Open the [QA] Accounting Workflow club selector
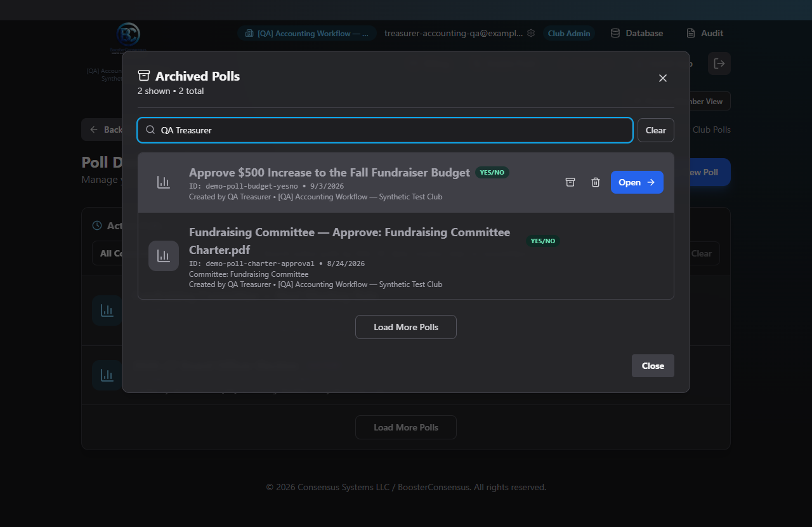 307,33
